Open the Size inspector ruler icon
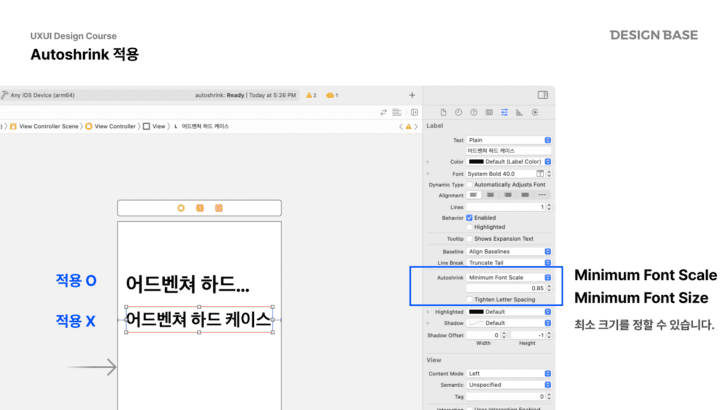The image size is (728, 410). click(519, 112)
